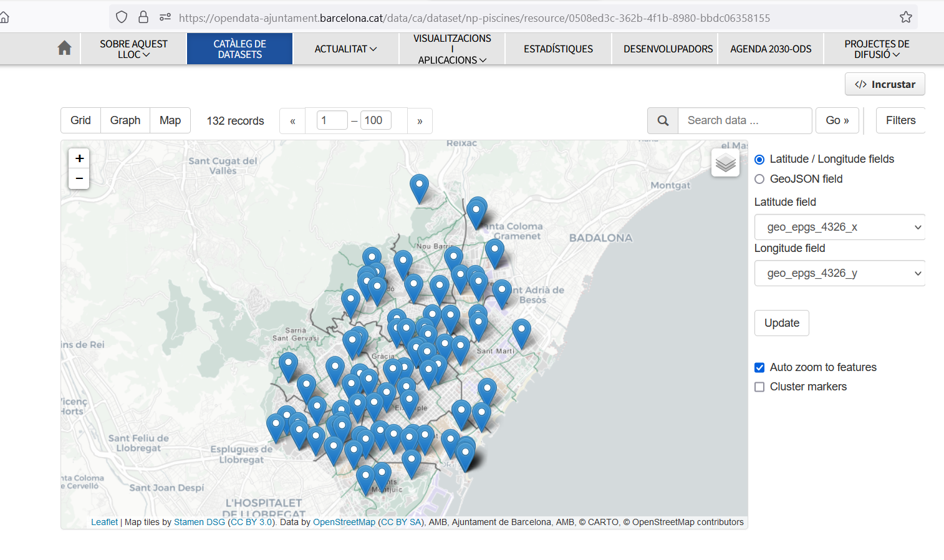Enable the Cluster markers checkbox
The width and height of the screenshot is (944, 560).
[x=759, y=387]
